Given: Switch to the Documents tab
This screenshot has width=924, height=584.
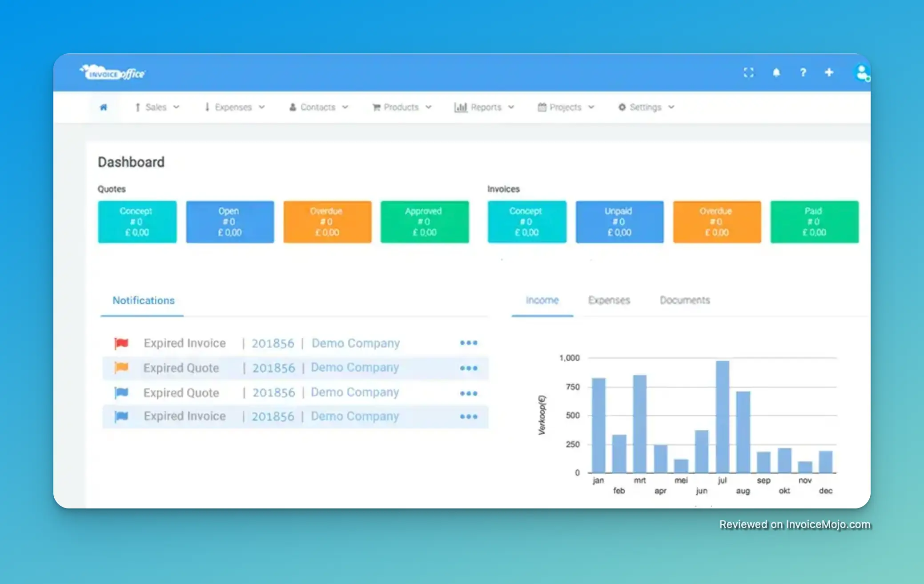Looking at the screenshot, I should pyautogui.click(x=684, y=300).
